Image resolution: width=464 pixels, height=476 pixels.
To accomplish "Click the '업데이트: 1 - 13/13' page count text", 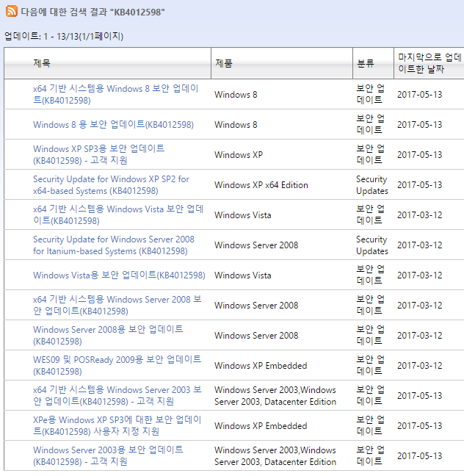I will pos(64,36).
